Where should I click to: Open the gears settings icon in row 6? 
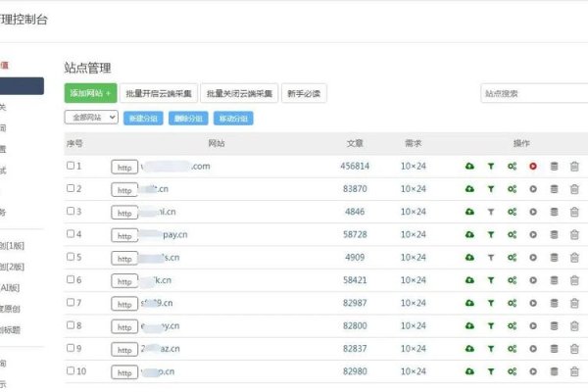512,280
